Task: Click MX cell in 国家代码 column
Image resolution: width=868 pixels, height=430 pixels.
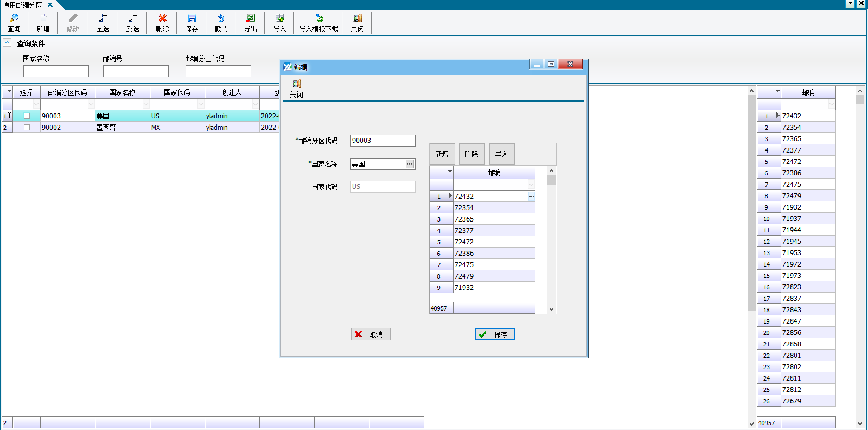Action: click(177, 127)
